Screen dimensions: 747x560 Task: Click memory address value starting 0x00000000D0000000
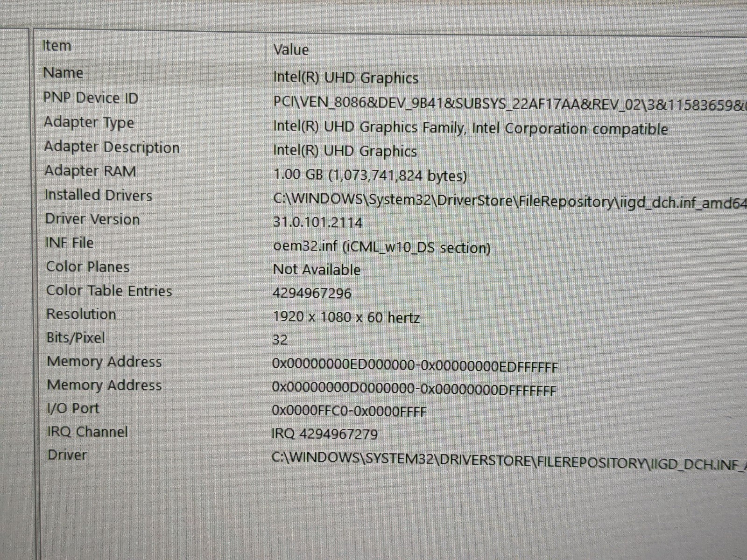tap(414, 390)
